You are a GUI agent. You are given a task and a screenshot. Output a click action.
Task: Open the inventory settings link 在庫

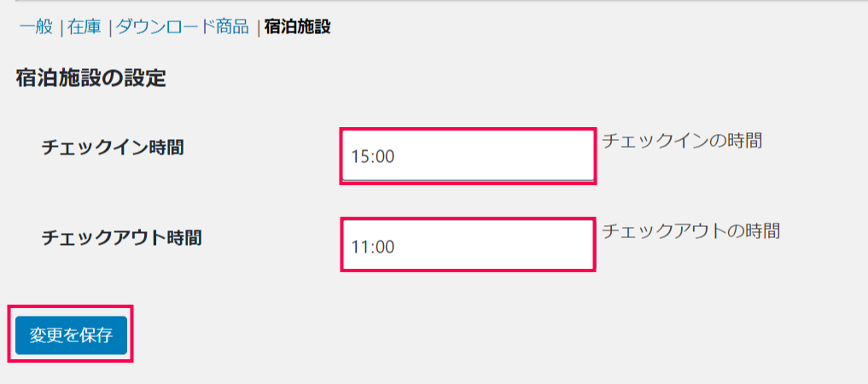(x=85, y=26)
